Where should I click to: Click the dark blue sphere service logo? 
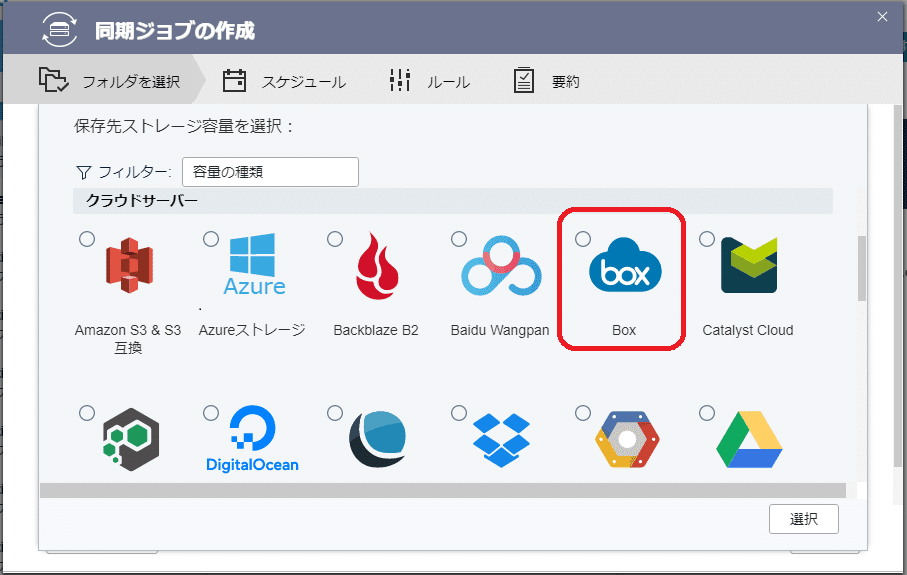(x=378, y=439)
